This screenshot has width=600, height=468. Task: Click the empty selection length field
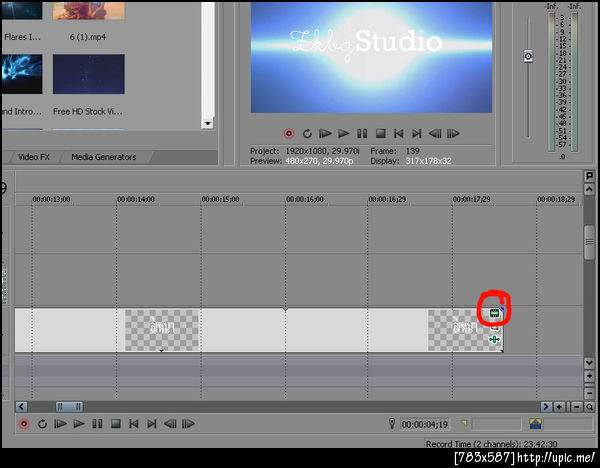[x=568, y=424]
